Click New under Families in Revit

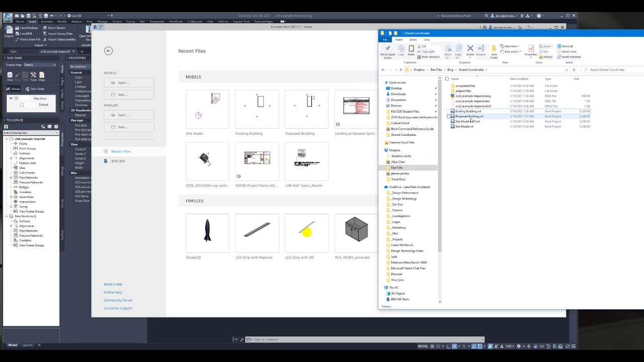click(x=129, y=127)
